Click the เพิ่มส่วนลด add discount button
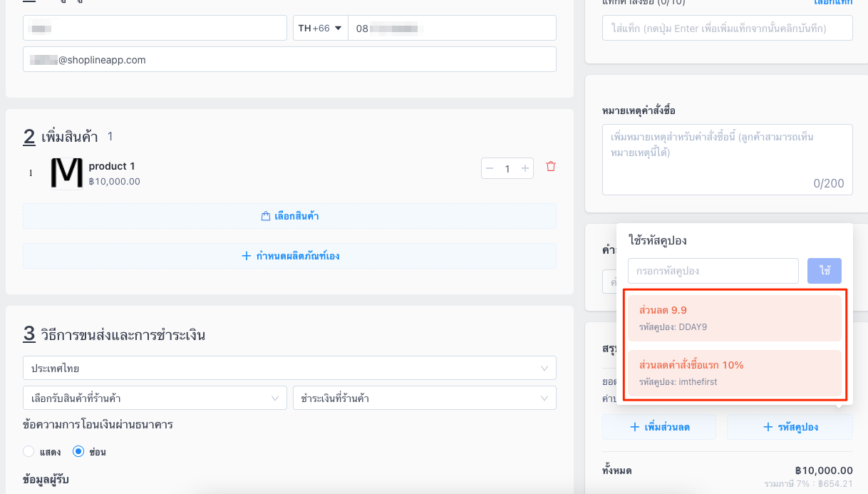This screenshot has width=868, height=494. pos(659,427)
